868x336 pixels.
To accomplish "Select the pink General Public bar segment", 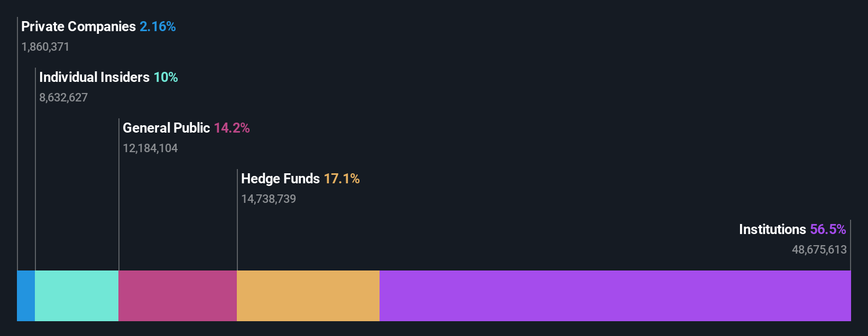I will (178, 296).
